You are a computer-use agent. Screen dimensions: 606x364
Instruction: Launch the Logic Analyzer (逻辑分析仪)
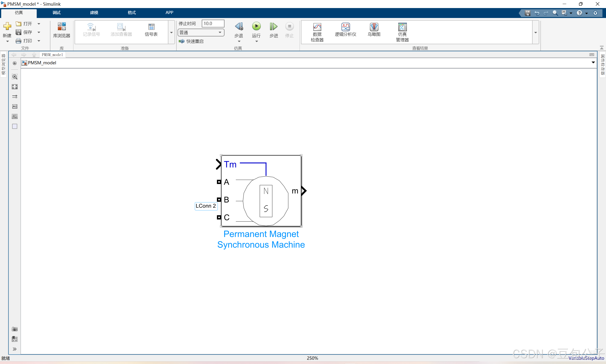pyautogui.click(x=345, y=27)
